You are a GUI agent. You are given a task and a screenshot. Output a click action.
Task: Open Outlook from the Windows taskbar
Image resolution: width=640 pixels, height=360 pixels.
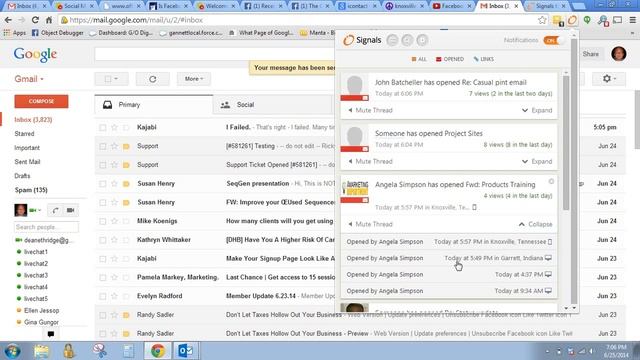(186, 351)
